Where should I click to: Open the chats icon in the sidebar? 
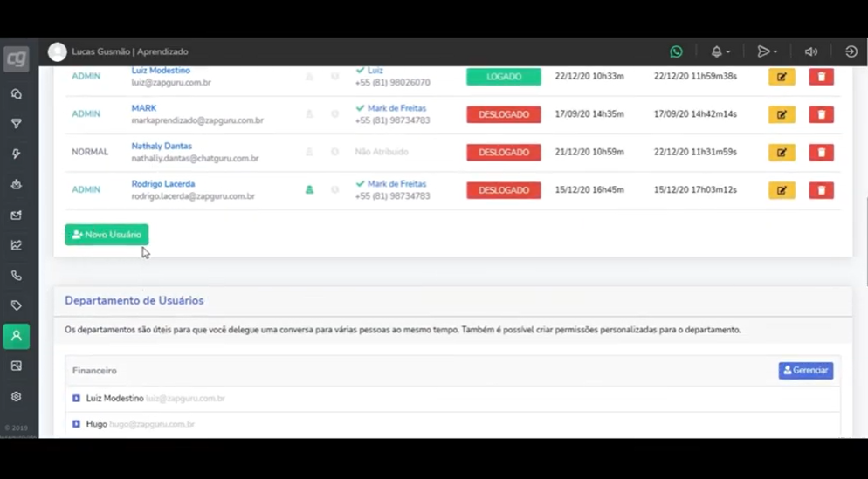(17, 94)
